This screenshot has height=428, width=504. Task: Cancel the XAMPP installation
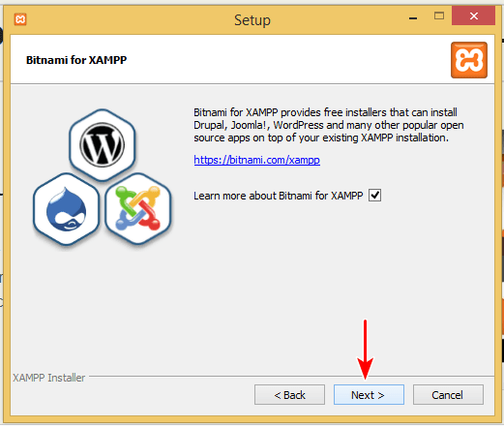point(448,394)
